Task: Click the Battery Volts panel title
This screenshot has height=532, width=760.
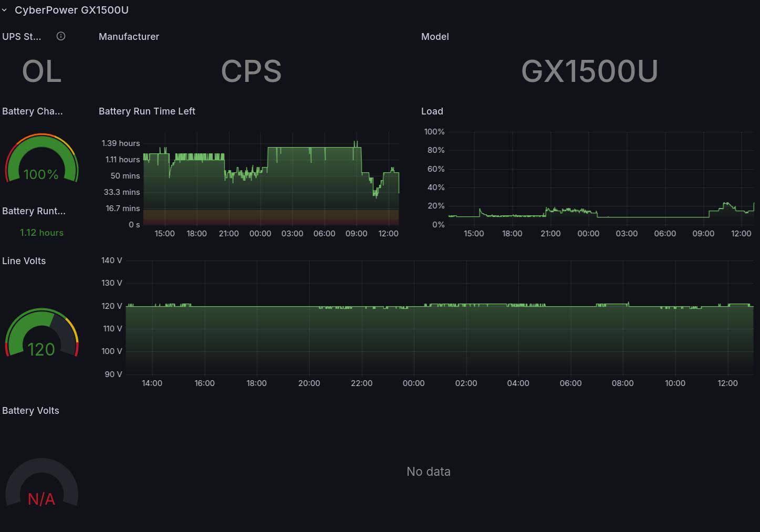Action: [x=30, y=411]
